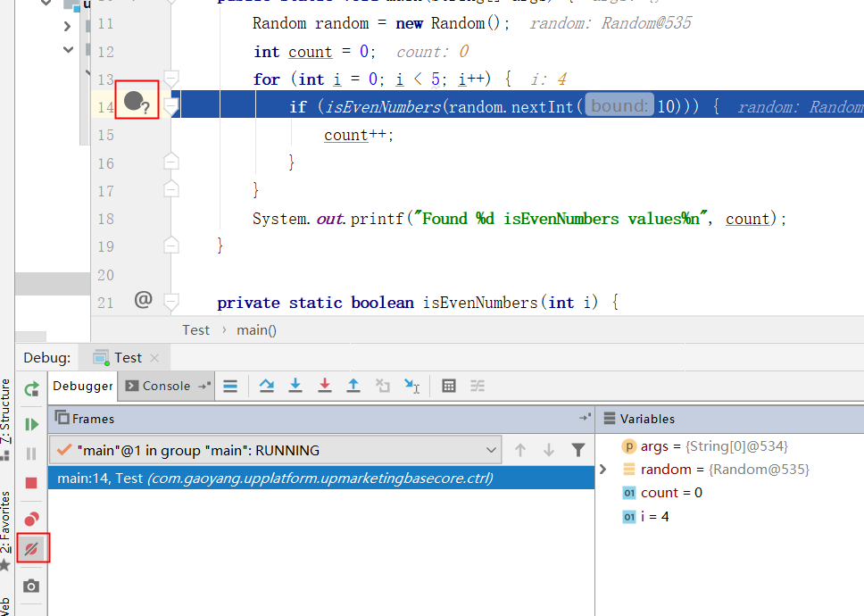Image resolution: width=864 pixels, height=616 pixels.
Task: Click the Step Over arrow icon
Action: tap(267, 386)
